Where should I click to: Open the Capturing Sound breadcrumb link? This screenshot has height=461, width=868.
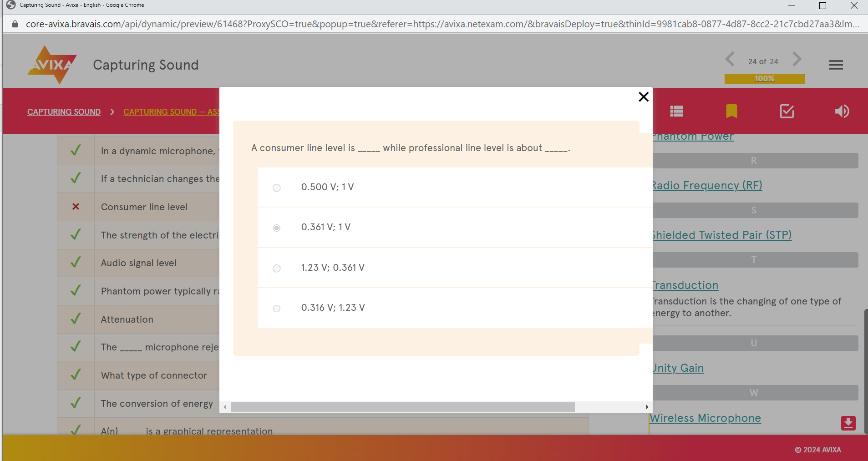(64, 112)
